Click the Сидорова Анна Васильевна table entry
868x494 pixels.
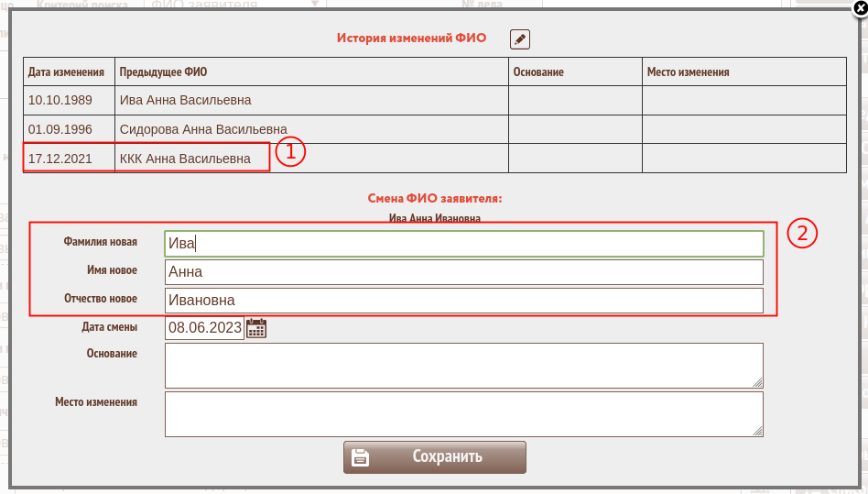tap(203, 129)
